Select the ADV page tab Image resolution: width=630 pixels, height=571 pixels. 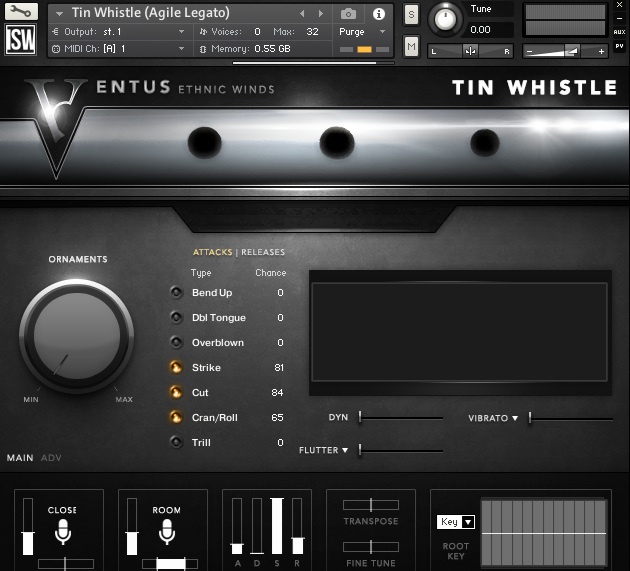coord(51,458)
